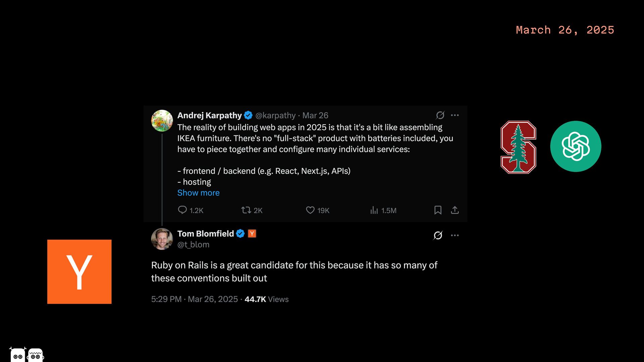The height and width of the screenshot is (362, 644).
Task: Open the three-dot menu on Karpathy's tweet
Action: (455, 115)
